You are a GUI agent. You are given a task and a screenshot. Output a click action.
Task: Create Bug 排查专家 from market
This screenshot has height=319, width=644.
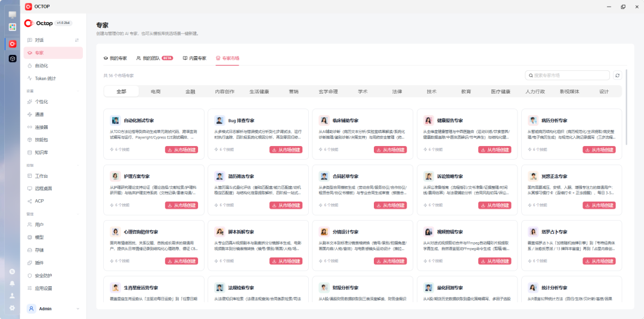point(286,150)
